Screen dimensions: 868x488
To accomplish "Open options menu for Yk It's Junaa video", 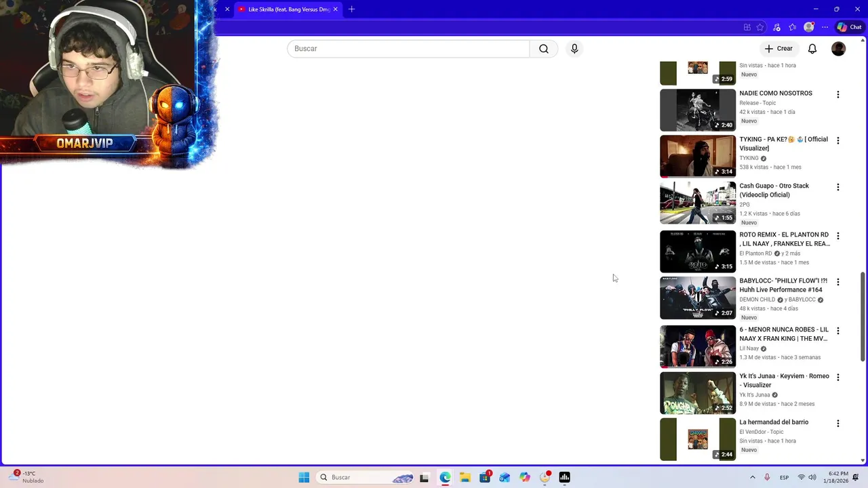I will coord(838,378).
